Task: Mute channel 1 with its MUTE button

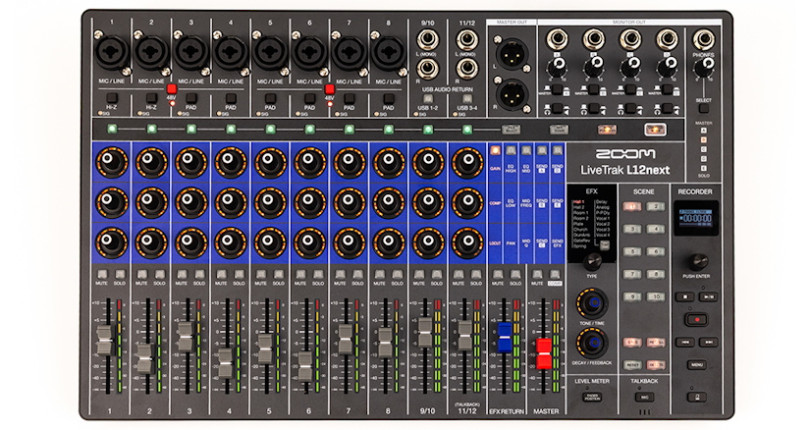Action: pos(102,275)
